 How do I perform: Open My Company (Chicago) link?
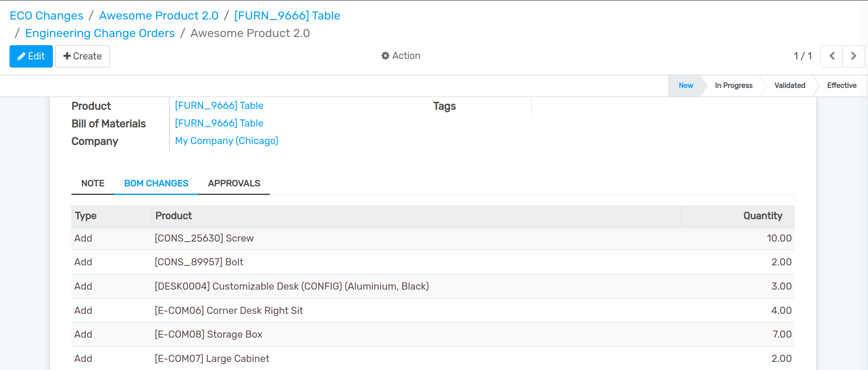[227, 141]
